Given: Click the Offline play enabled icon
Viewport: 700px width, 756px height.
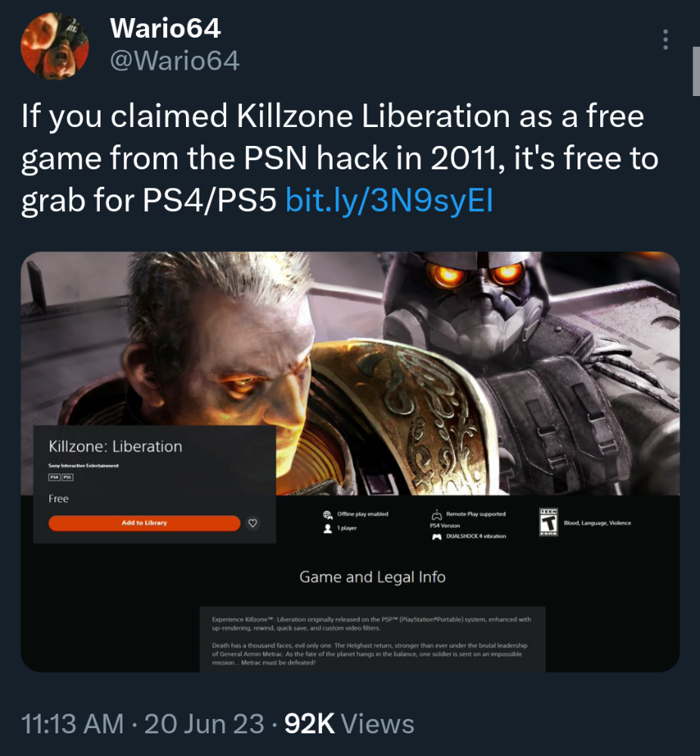Looking at the screenshot, I should (x=328, y=514).
